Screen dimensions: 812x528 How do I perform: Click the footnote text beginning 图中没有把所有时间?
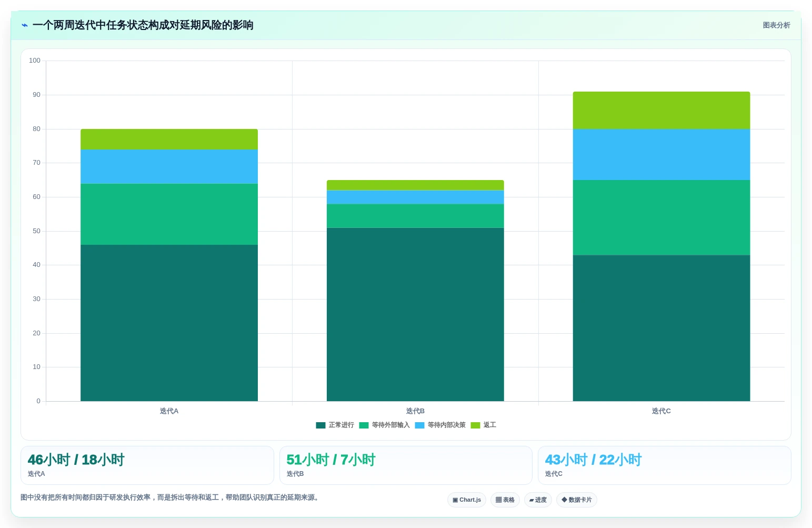(x=171, y=497)
